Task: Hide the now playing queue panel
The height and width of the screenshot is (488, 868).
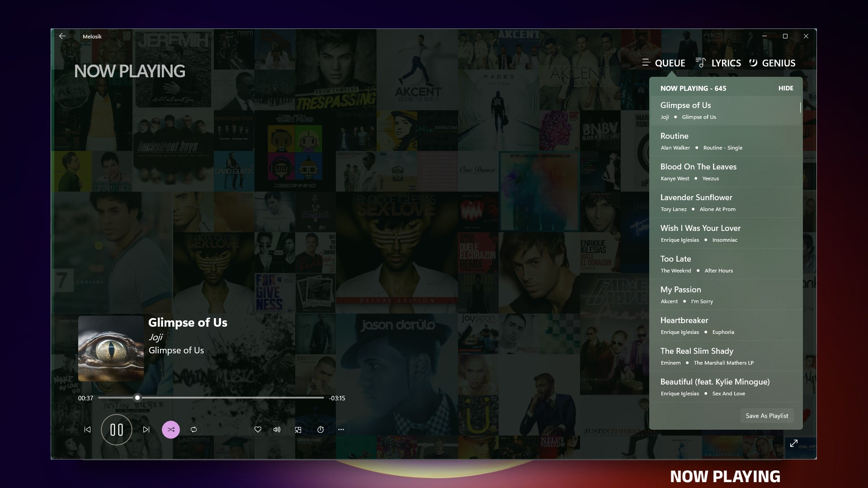Action: pos(786,89)
